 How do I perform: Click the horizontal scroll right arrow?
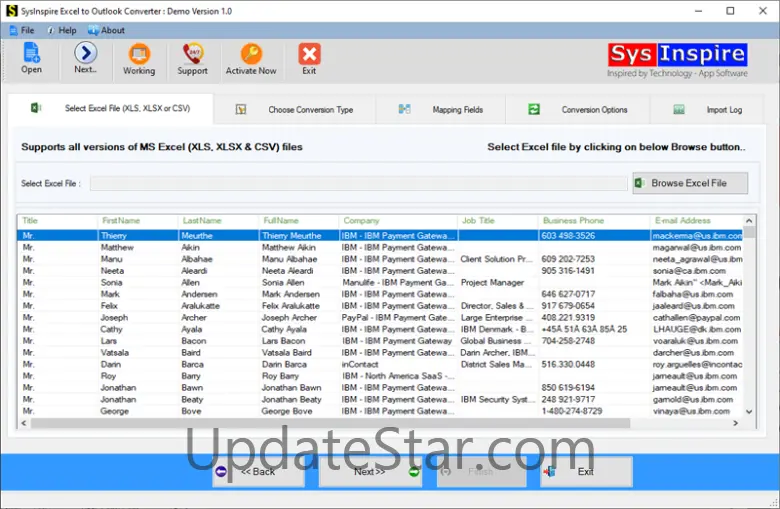click(736, 423)
